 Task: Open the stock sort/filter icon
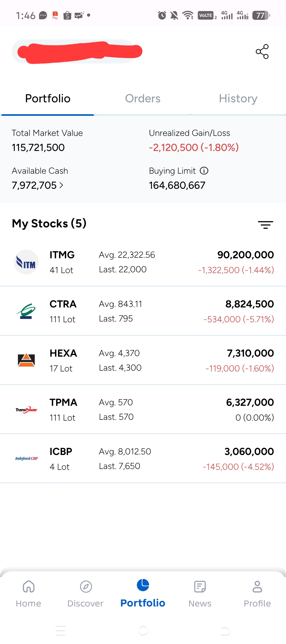(265, 225)
